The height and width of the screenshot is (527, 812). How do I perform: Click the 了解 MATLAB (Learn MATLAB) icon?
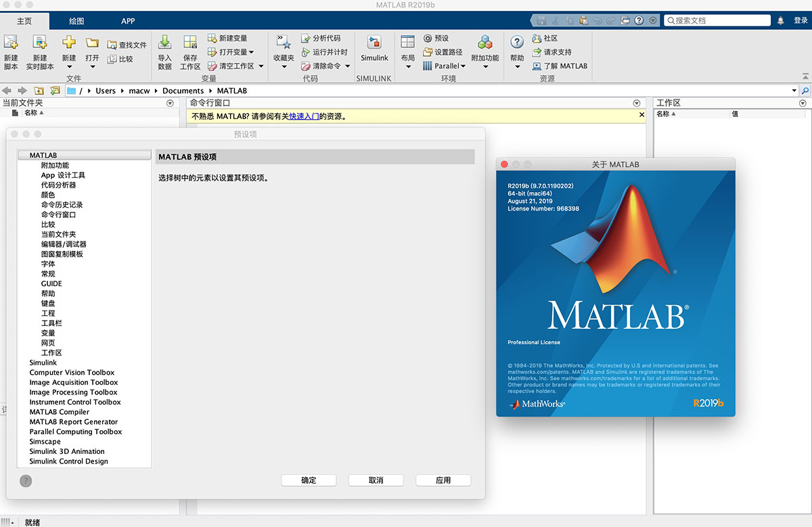click(x=537, y=66)
